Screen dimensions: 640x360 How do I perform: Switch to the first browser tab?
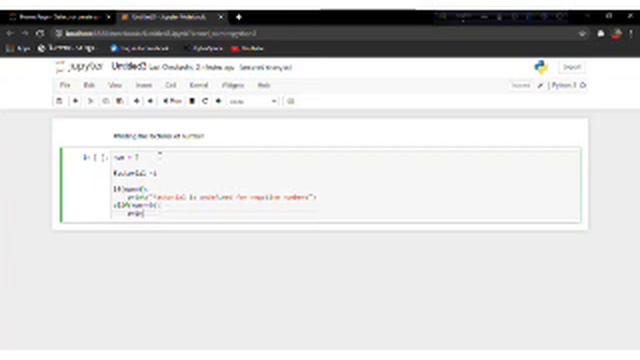coord(60,17)
